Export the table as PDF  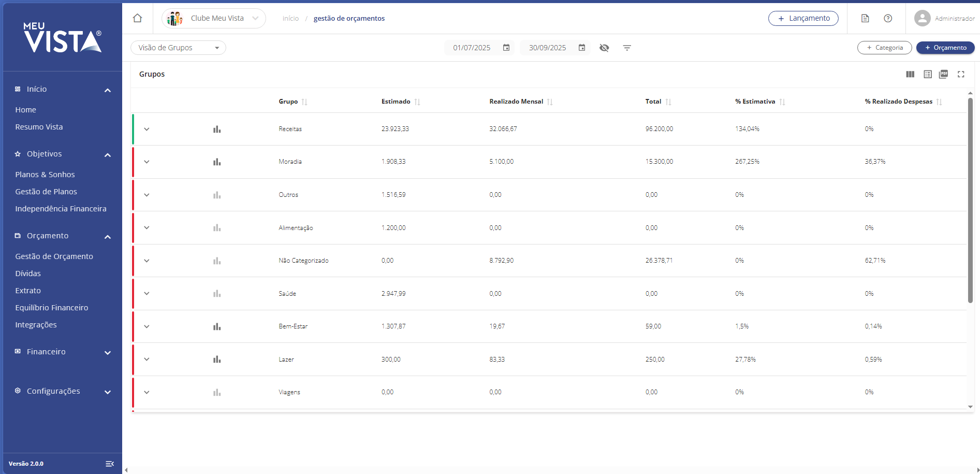click(x=944, y=74)
